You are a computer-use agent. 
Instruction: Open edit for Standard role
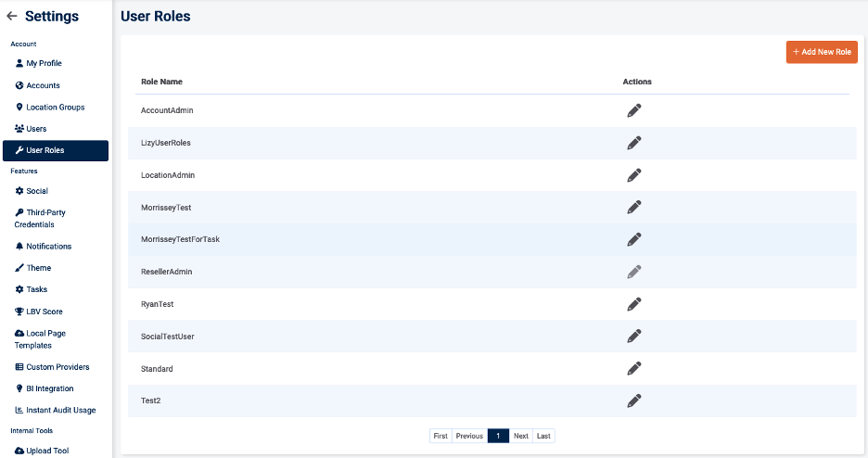click(x=633, y=369)
